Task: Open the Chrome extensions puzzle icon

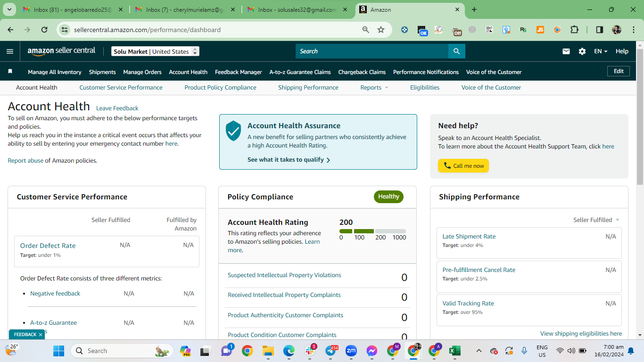Action: pyautogui.click(x=574, y=30)
